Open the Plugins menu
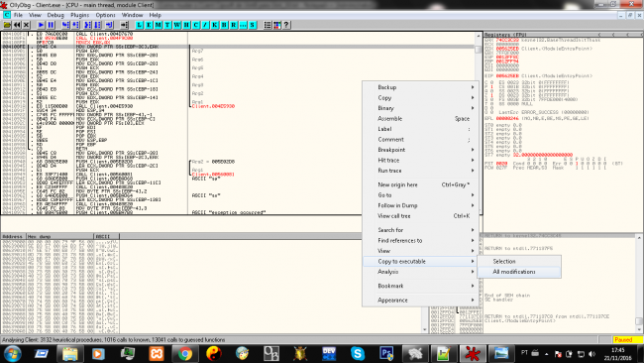The width and height of the screenshot is (644, 363). click(x=79, y=15)
